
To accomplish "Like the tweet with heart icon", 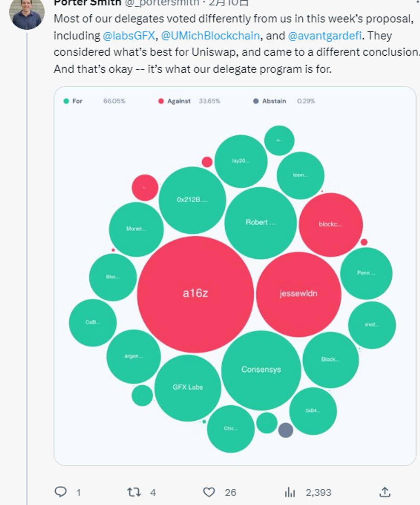I will [x=209, y=492].
